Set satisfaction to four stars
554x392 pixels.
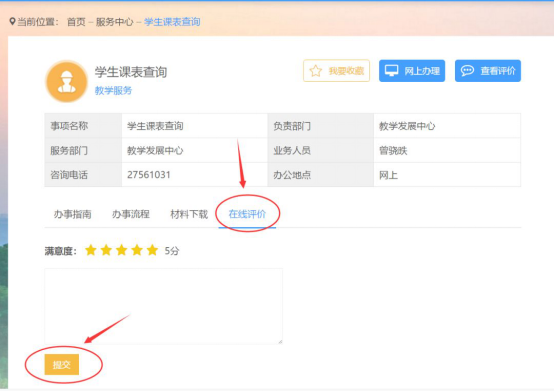click(137, 250)
